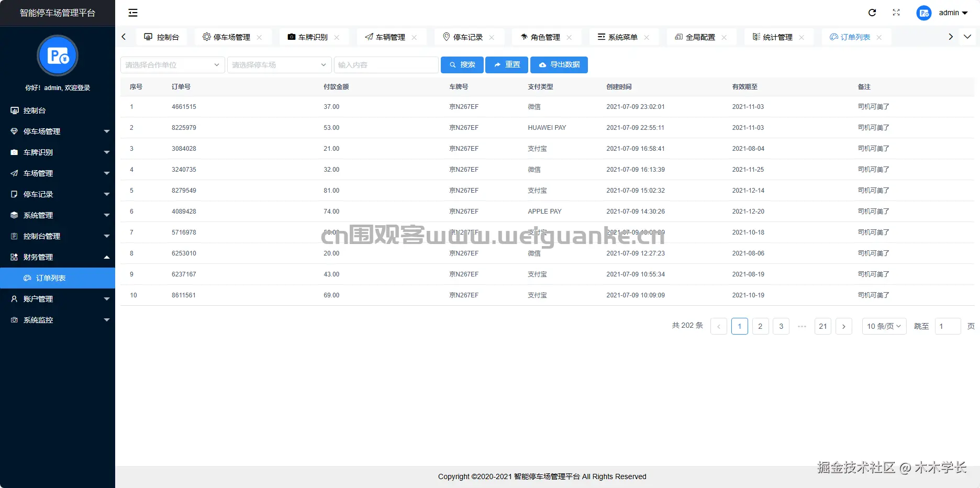Select 订单列表 in the sidebar
This screenshot has height=488, width=980.
pos(58,278)
